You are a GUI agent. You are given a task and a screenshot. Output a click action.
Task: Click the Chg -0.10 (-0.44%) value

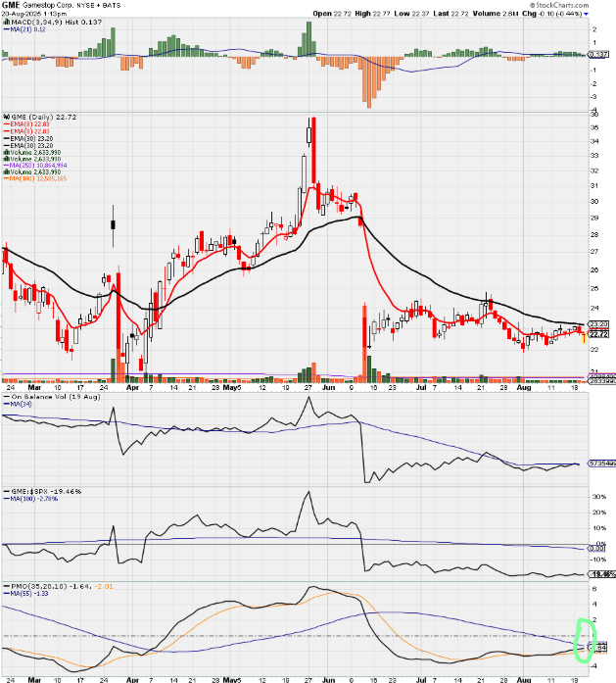coord(552,14)
